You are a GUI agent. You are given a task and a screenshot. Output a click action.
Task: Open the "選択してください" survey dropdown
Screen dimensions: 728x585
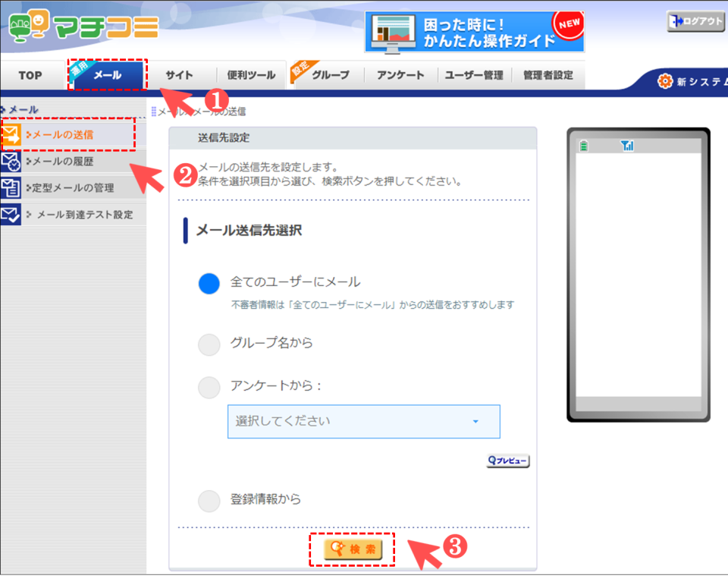[x=363, y=421]
